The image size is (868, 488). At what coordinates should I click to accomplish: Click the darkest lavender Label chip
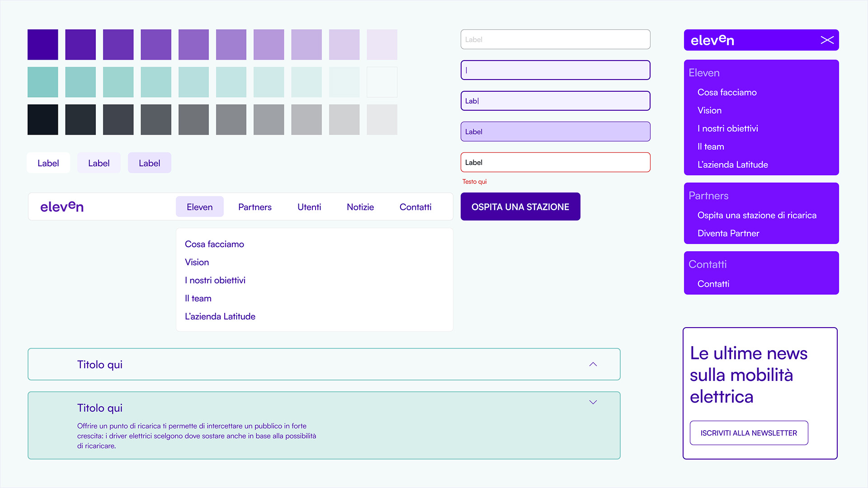(149, 163)
